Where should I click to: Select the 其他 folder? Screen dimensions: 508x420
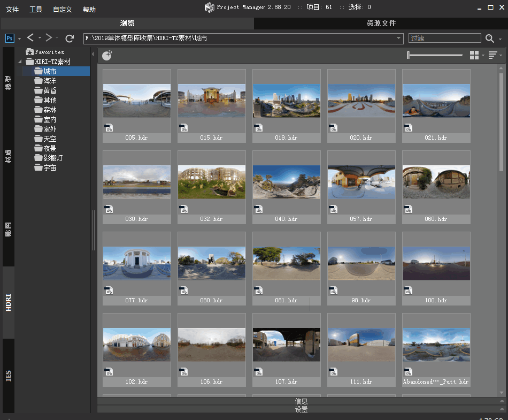pyautogui.click(x=45, y=100)
